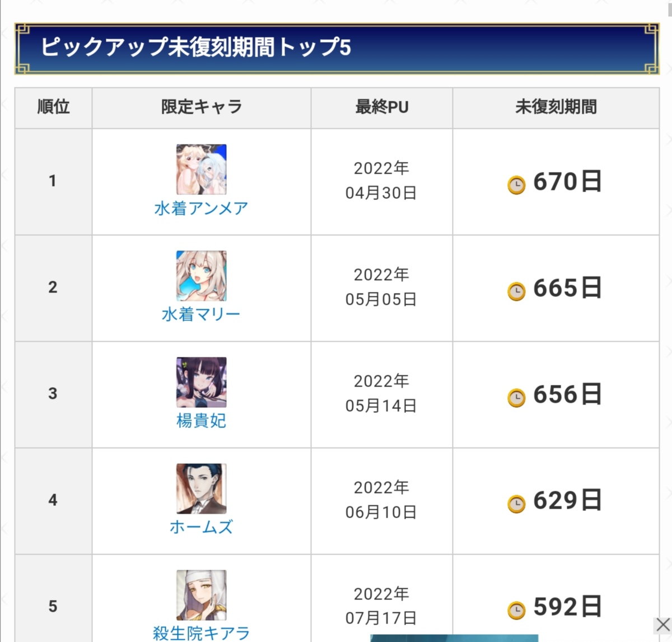Go to the 殺生院キアラ text link

point(202,633)
